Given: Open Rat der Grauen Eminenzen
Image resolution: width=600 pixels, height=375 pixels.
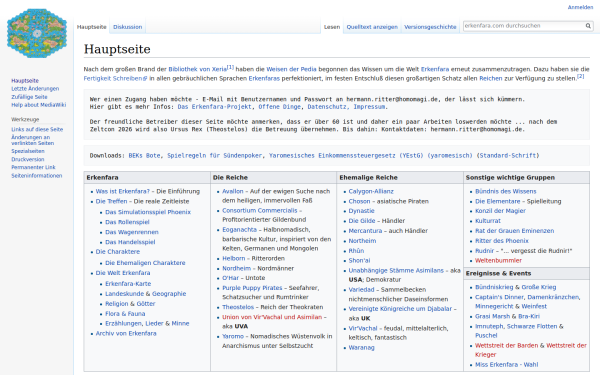Looking at the screenshot, I should 514,231.
